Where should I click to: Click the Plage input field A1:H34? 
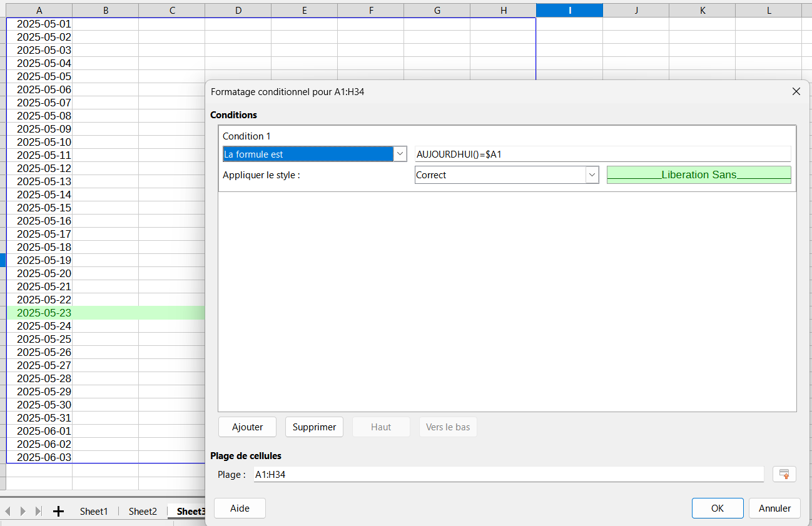tap(509, 475)
